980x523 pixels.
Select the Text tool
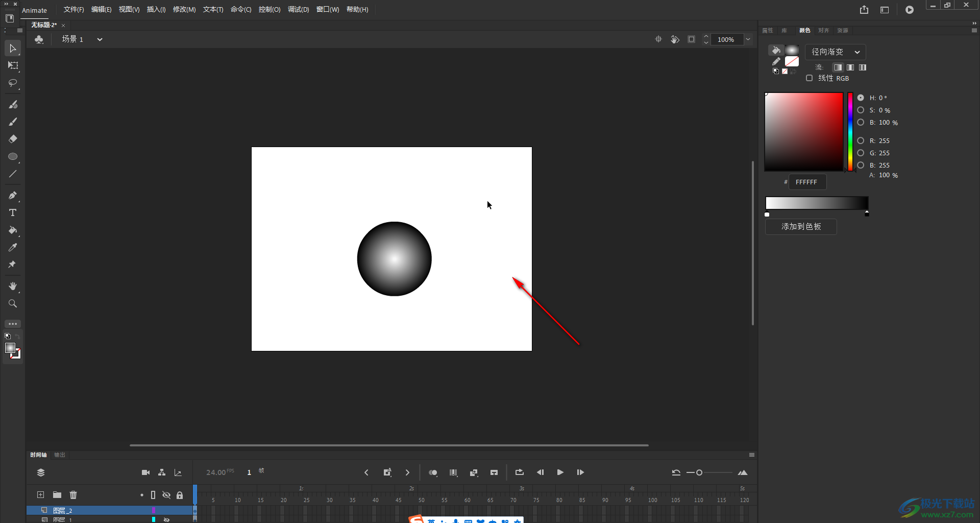click(13, 212)
